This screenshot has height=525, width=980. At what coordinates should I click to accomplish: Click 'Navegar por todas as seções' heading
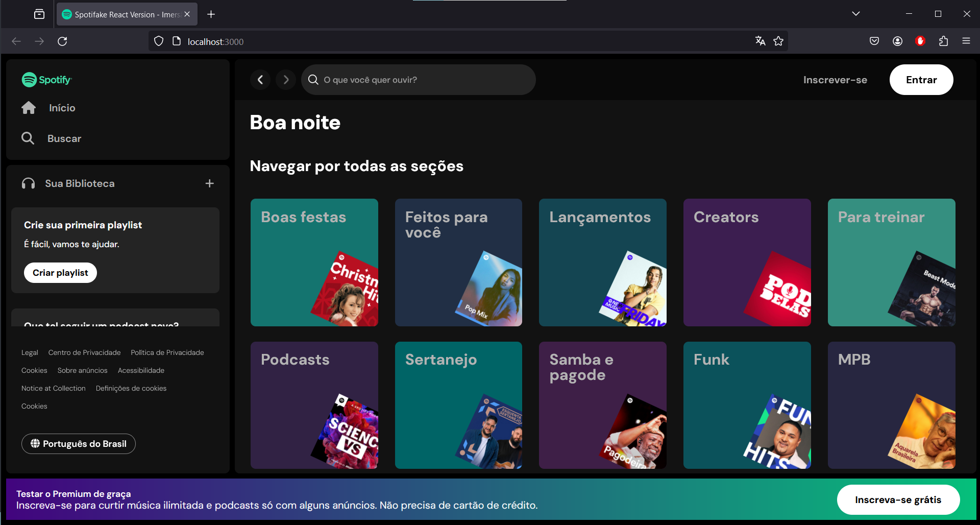[x=357, y=166]
